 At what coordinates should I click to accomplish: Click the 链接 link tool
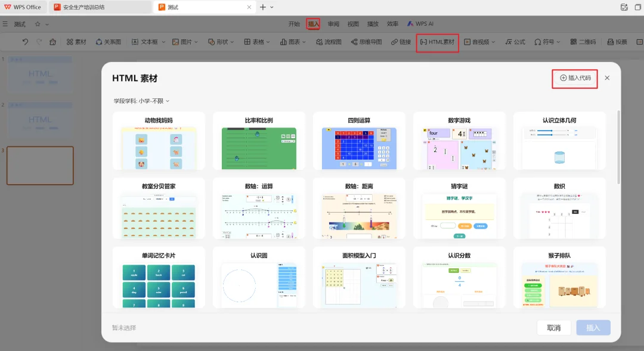tap(401, 42)
